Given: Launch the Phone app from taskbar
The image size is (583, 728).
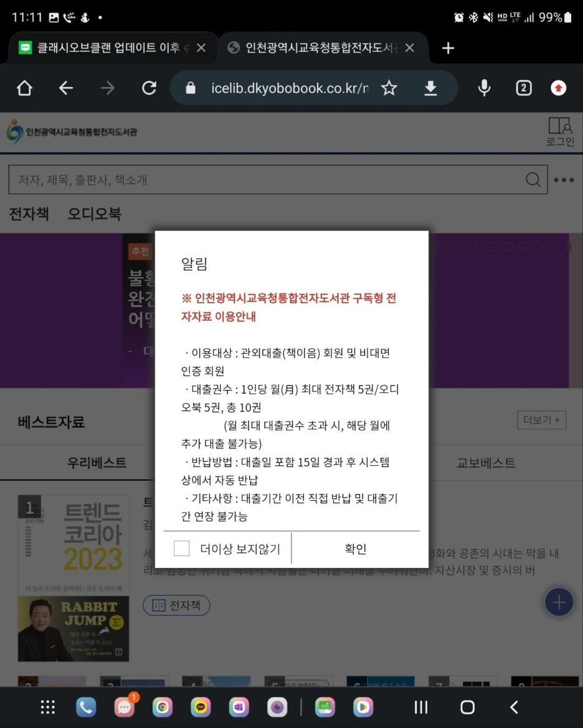Looking at the screenshot, I should click(x=86, y=707).
